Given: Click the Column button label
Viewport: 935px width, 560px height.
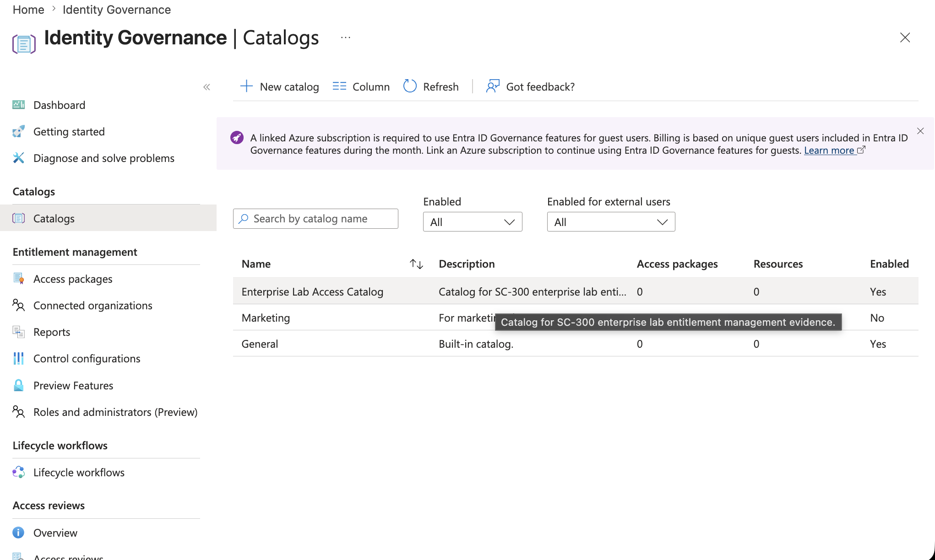Looking at the screenshot, I should point(371,86).
